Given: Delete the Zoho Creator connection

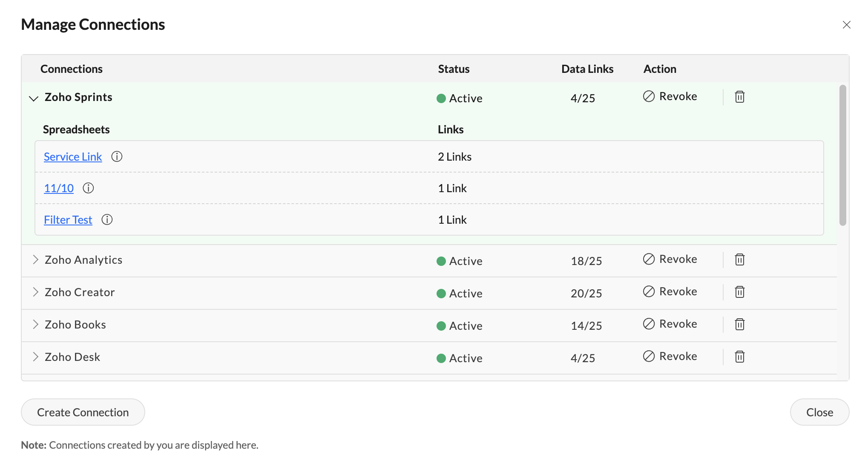Looking at the screenshot, I should click(x=739, y=292).
